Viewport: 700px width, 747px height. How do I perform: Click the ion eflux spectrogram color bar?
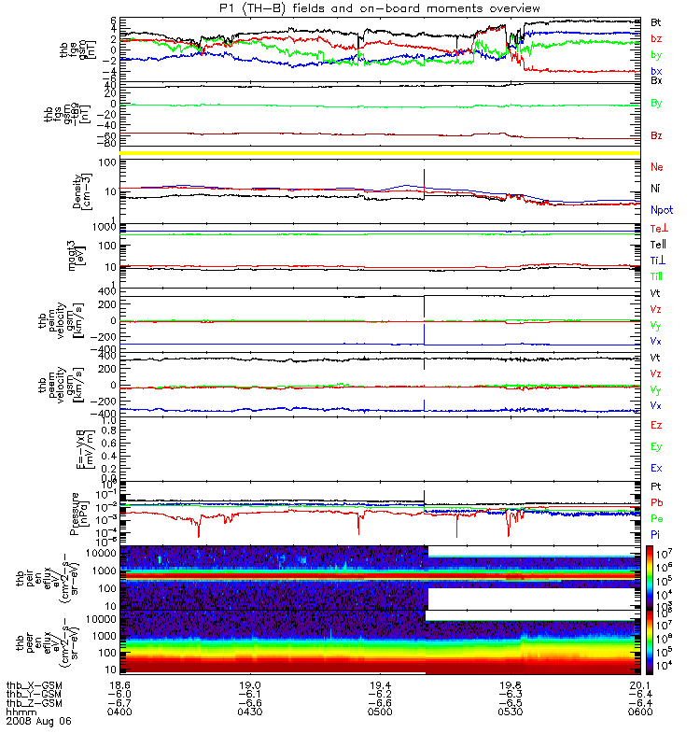(650, 578)
